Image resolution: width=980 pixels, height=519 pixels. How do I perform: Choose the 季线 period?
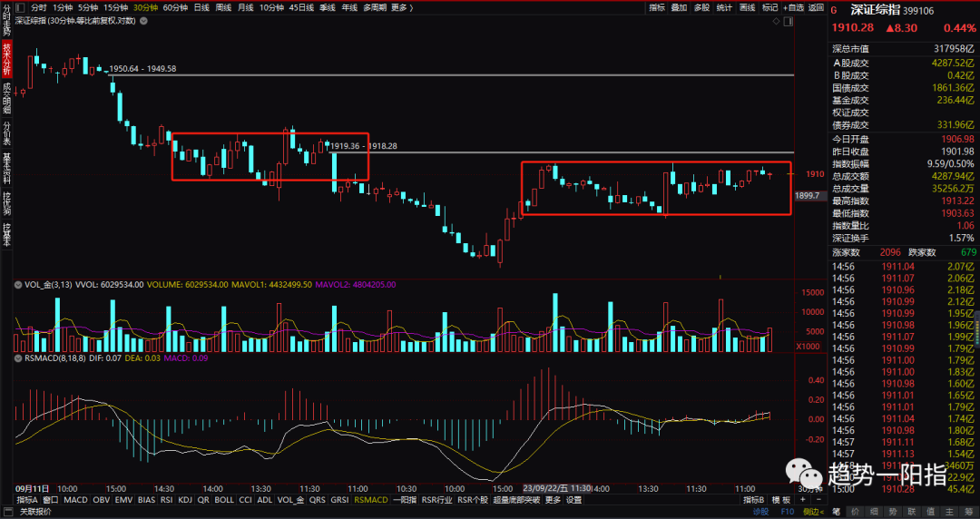click(328, 7)
